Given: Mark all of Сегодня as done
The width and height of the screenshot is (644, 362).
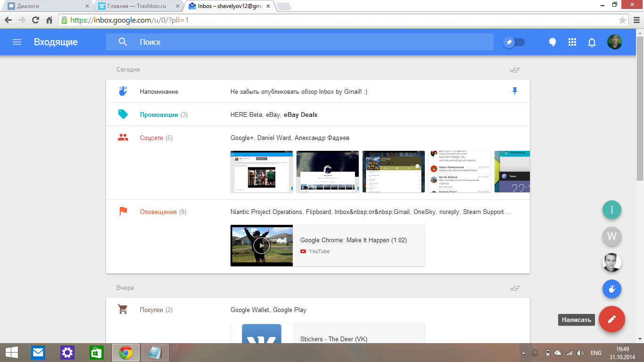Looking at the screenshot, I should point(514,70).
